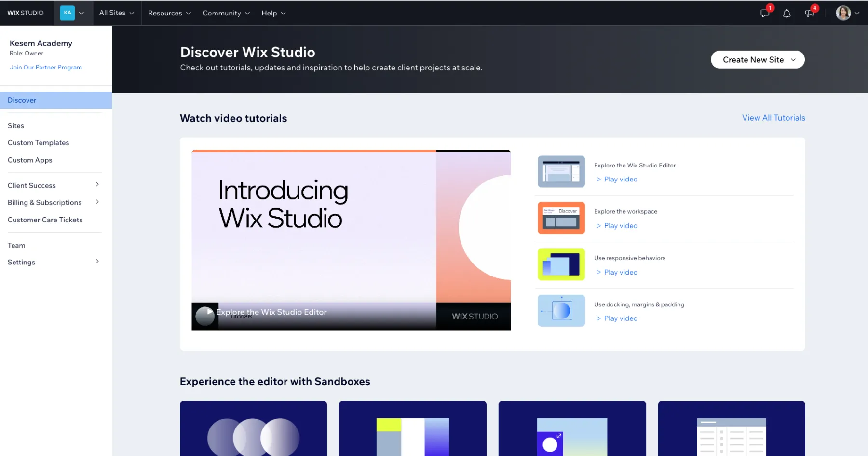Go to Sites in the sidebar
868x456 pixels.
tap(16, 125)
